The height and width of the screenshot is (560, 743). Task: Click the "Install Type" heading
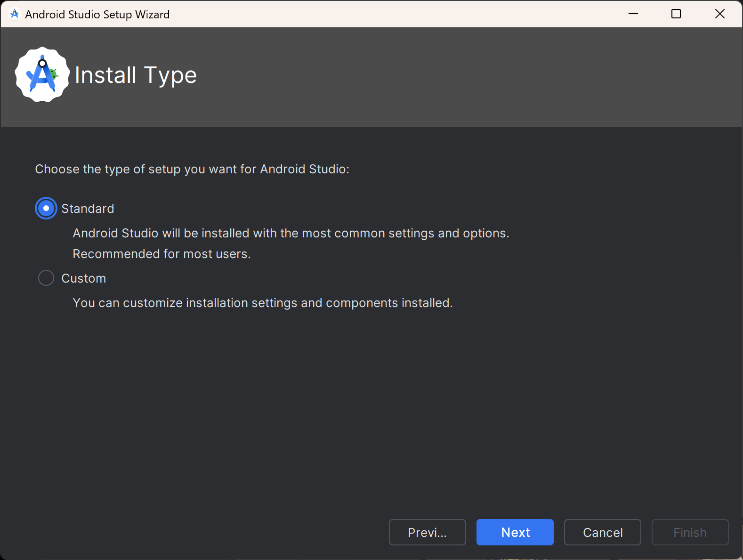coord(136,75)
